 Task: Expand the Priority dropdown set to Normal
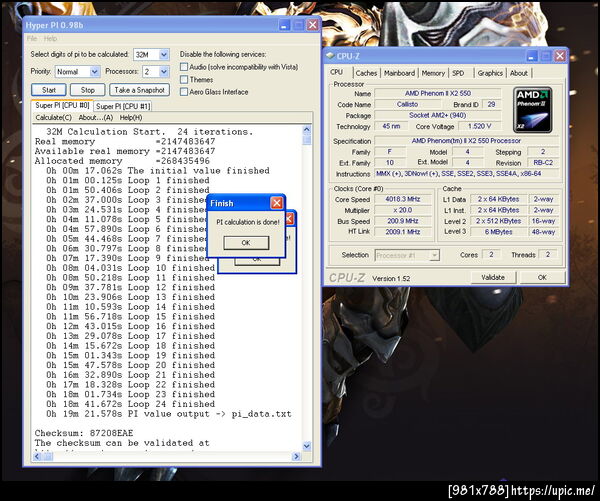[x=95, y=72]
